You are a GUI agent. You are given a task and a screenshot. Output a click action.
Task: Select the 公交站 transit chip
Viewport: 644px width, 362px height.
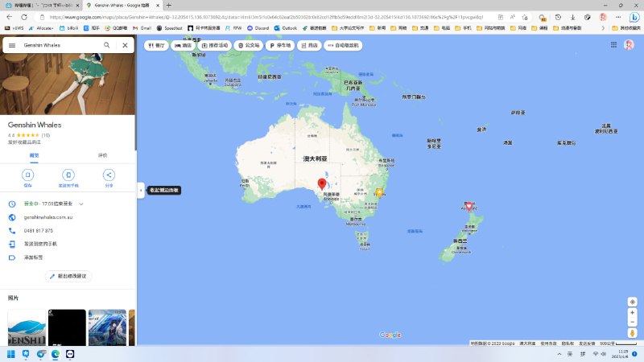tap(249, 46)
